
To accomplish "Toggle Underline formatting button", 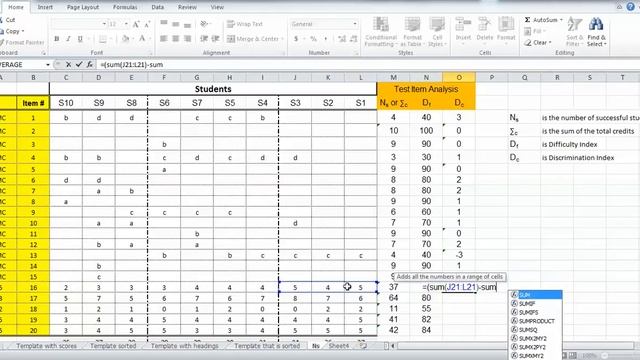I will (80, 39).
